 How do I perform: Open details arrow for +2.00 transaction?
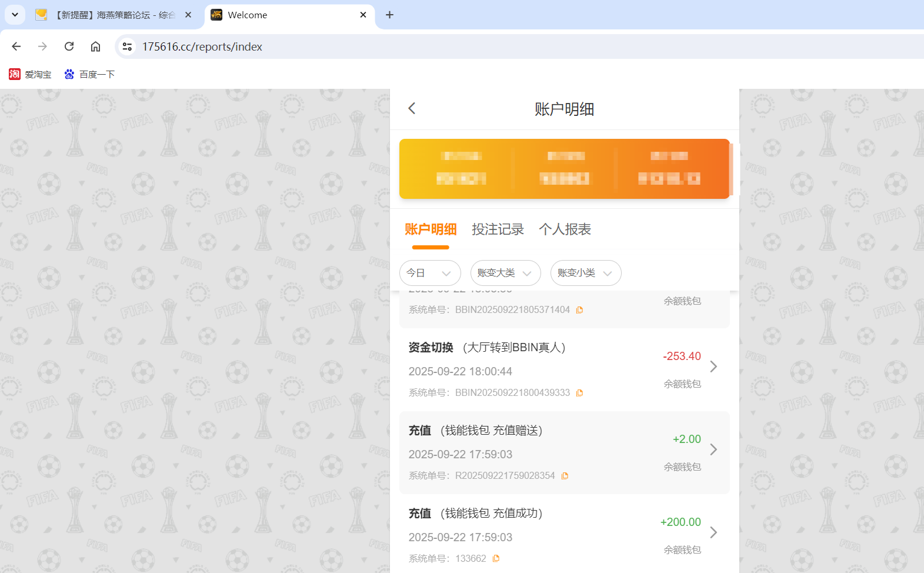point(713,449)
